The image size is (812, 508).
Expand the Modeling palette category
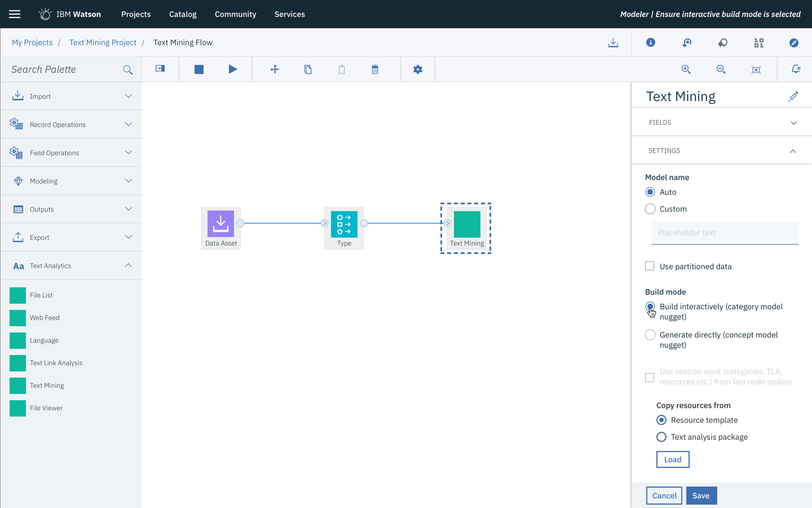71,181
